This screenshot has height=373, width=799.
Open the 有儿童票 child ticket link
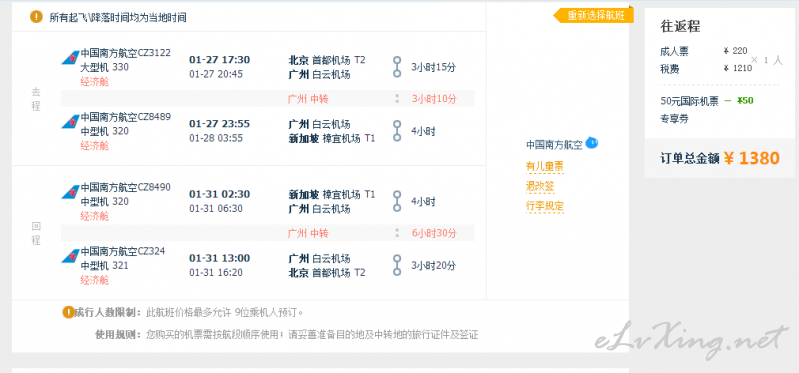pyautogui.click(x=544, y=166)
